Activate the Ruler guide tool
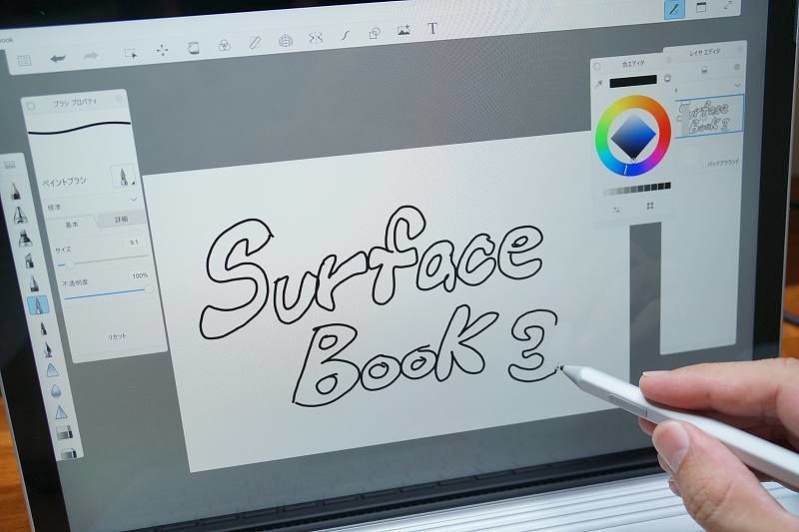 pos(255,42)
